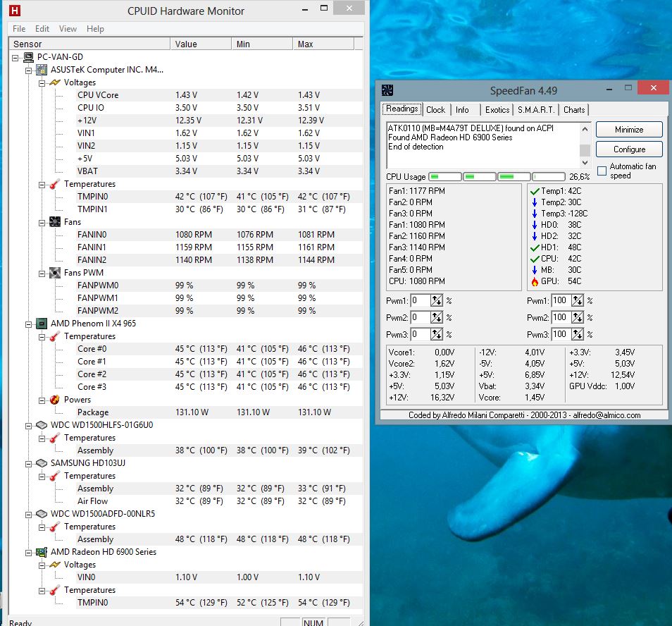Click the SpeedFan log scrollbar down arrow

pyautogui.click(x=585, y=163)
